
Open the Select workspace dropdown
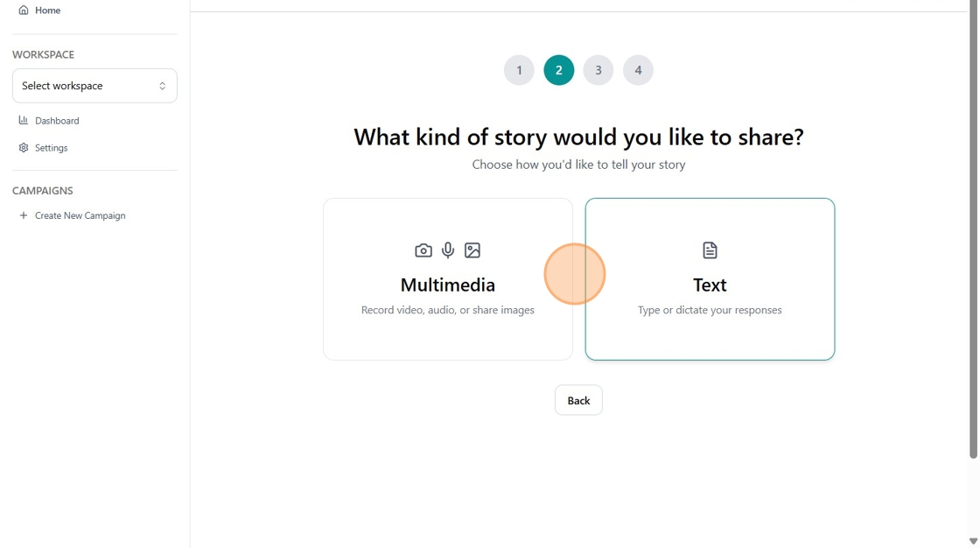point(94,86)
